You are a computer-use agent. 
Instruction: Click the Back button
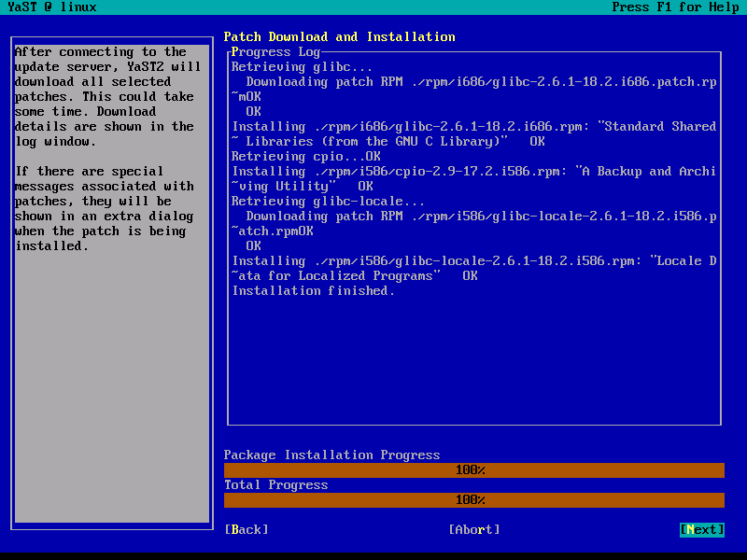[247, 529]
